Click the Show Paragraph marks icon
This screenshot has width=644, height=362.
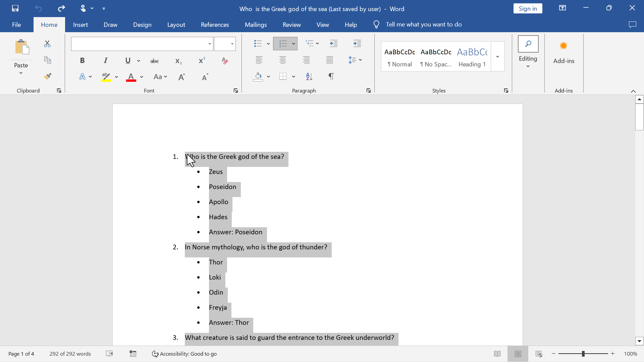point(331,76)
